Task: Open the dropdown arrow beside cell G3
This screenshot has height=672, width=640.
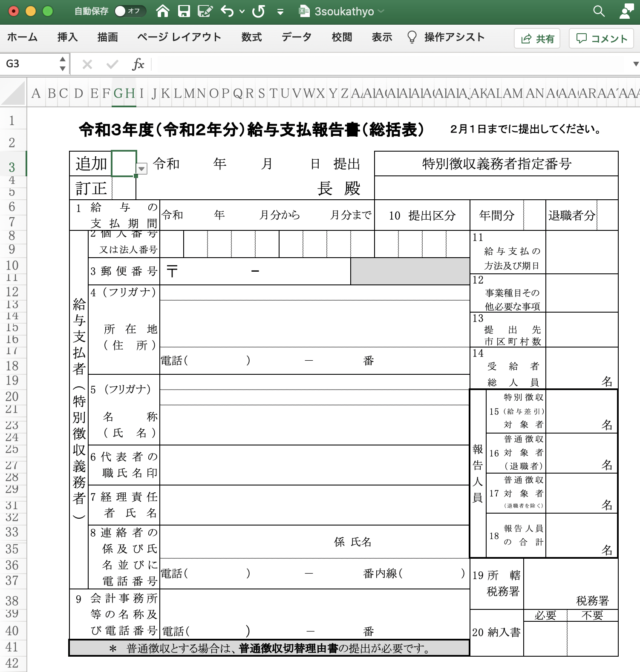Action: 141,169
